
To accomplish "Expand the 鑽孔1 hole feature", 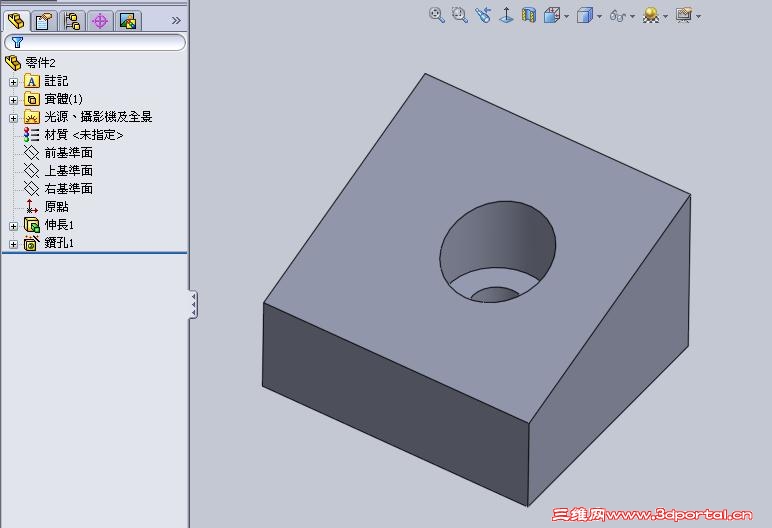I will point(13,244).
